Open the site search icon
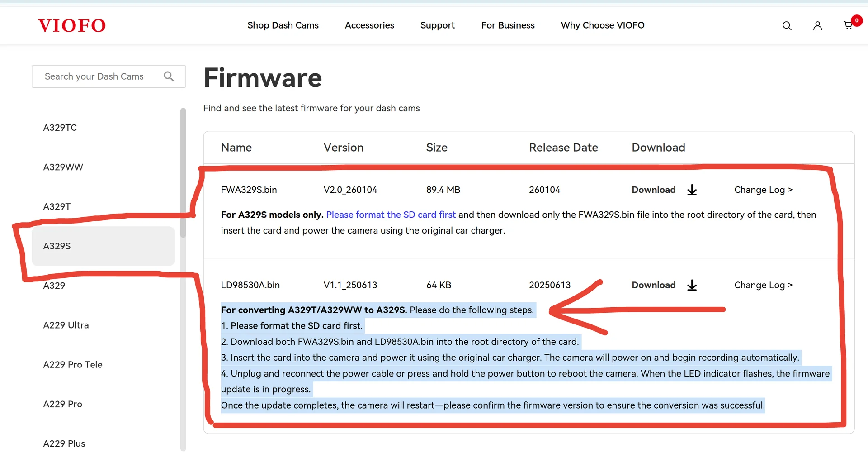Viewport: 868px width, 472px height. (787, 26)
